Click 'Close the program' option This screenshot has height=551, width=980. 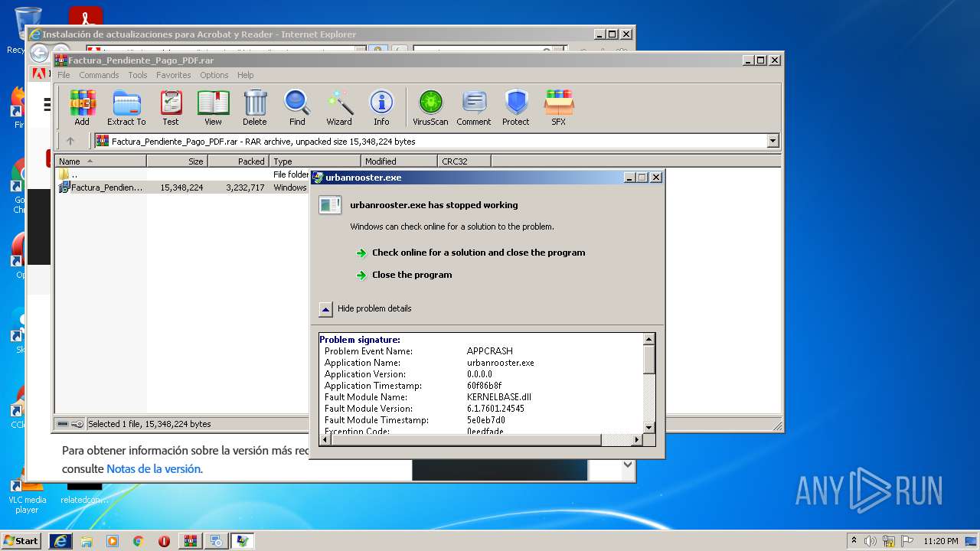click(x=412, y=275)
